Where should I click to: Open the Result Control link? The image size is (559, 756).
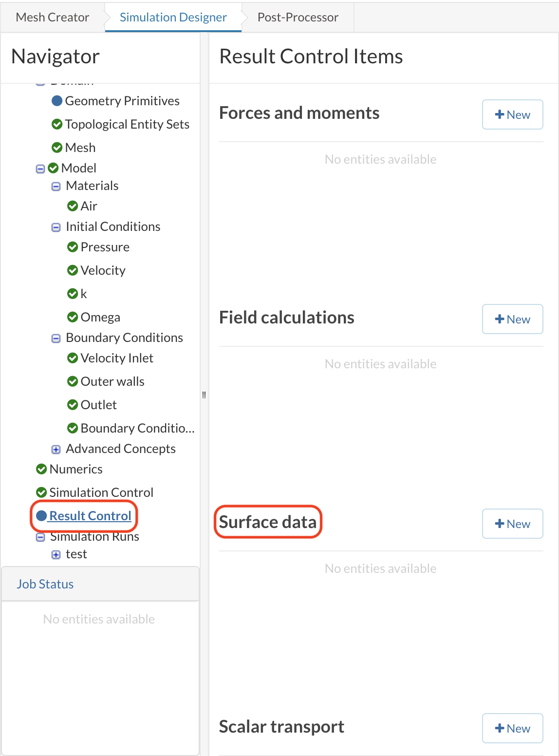(x=91, y=516)
